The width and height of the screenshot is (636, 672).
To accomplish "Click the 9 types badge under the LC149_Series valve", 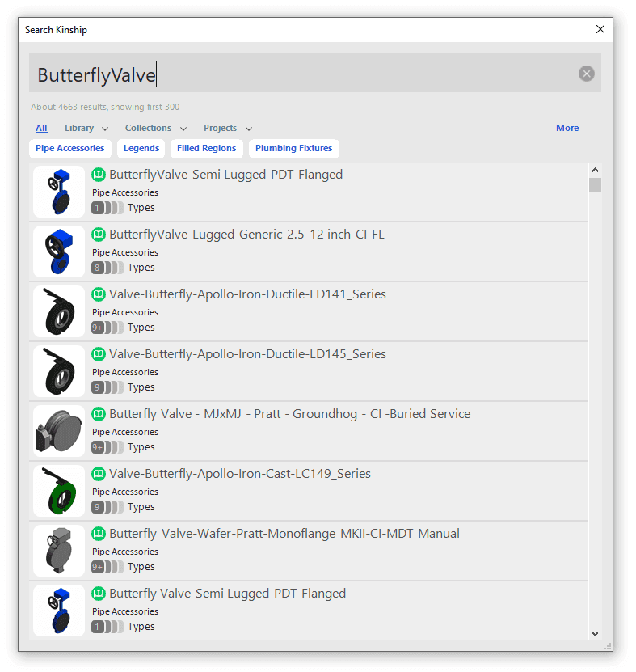I will (107, 507).
